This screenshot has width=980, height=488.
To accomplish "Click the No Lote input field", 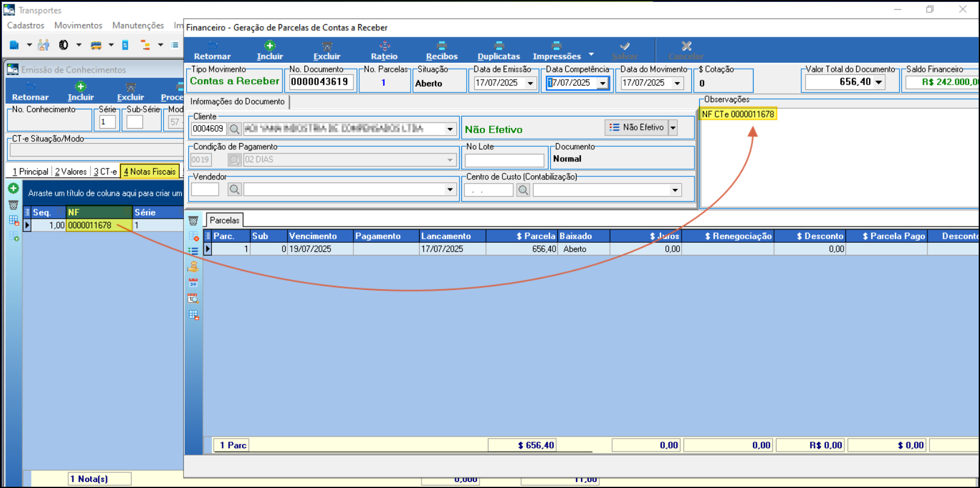I will tap(504, 161).
